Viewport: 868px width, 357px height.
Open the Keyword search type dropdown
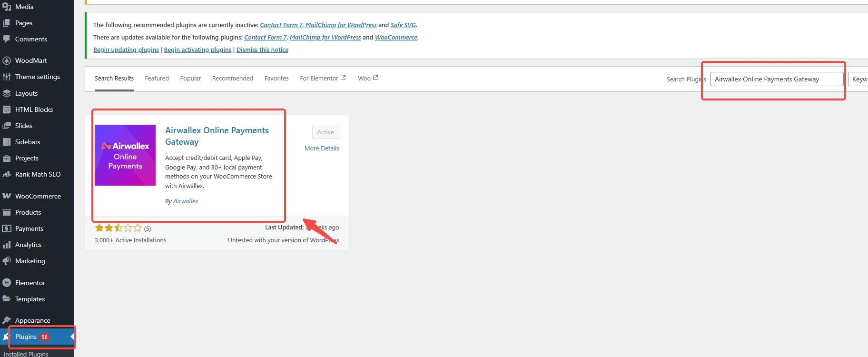click(x=858, y=79)
